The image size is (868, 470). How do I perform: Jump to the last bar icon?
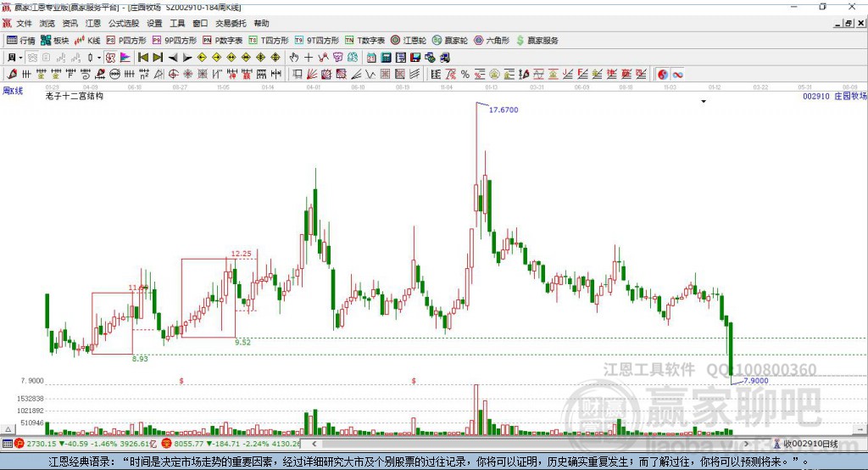tap(158, 58)
